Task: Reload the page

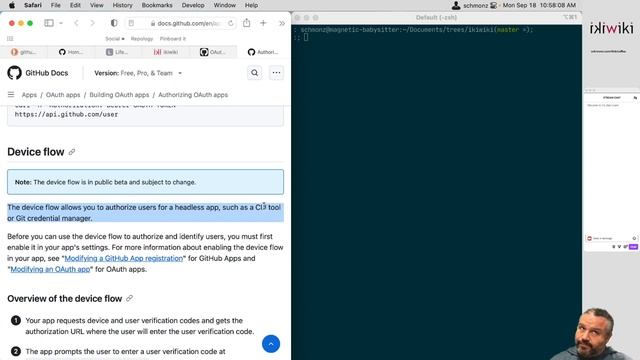Action: coord(231,23)
